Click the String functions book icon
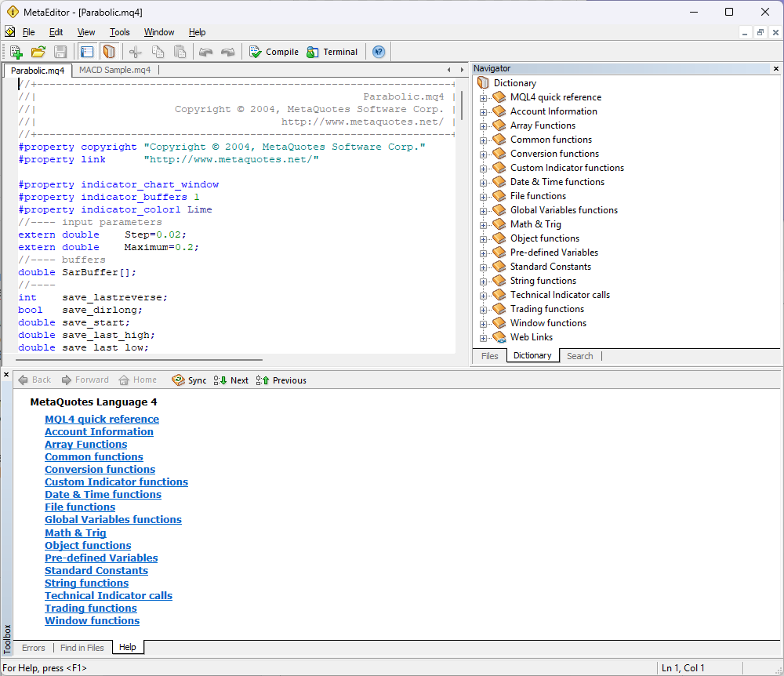 pyautogui.click(x=499, y=281)
